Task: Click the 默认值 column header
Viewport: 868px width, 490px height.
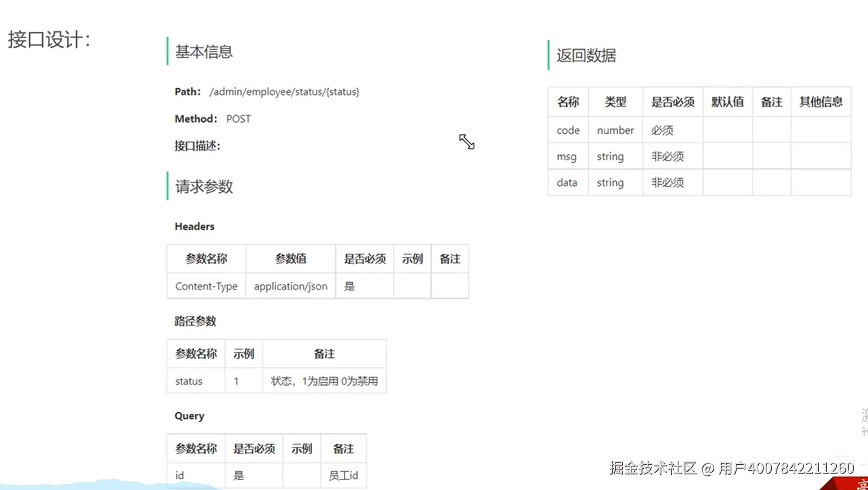Action: tap(727, 102)
